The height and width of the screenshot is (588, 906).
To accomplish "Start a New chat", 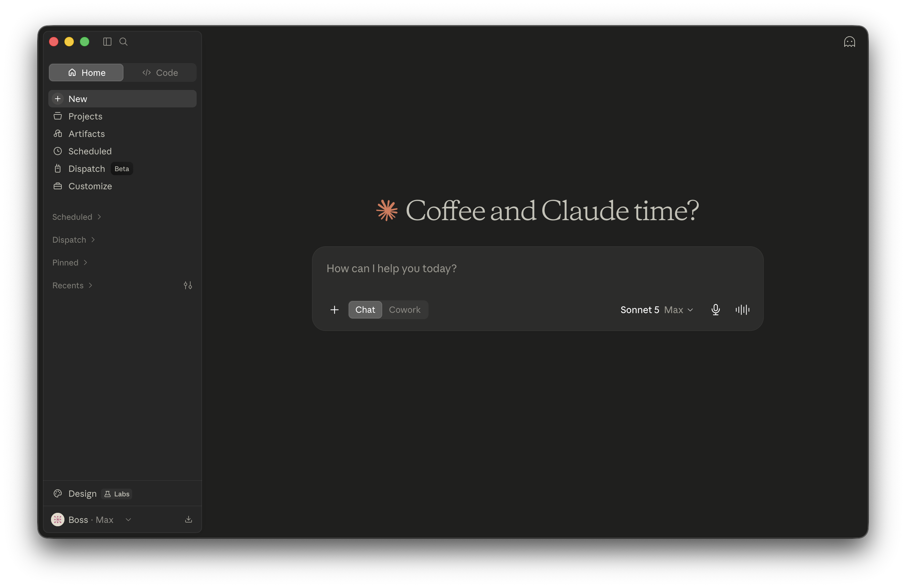I will (122, 99).
